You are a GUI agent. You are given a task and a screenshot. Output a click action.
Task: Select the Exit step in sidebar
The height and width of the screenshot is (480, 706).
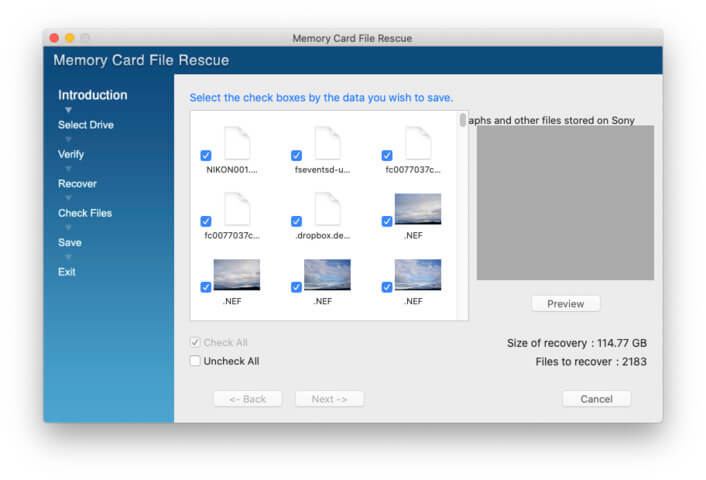tap(67, 272)
